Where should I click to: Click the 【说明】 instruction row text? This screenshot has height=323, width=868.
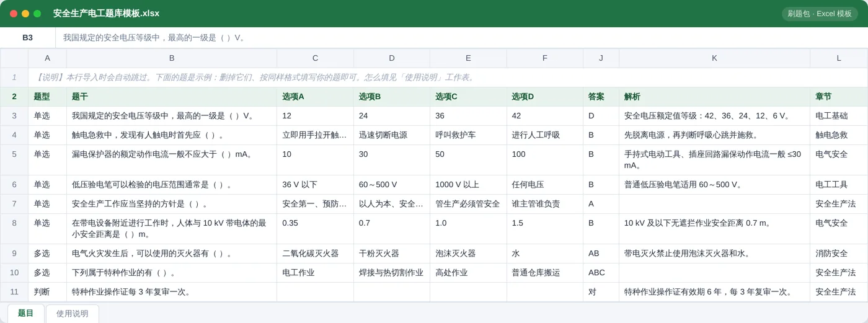coord(254,77)
